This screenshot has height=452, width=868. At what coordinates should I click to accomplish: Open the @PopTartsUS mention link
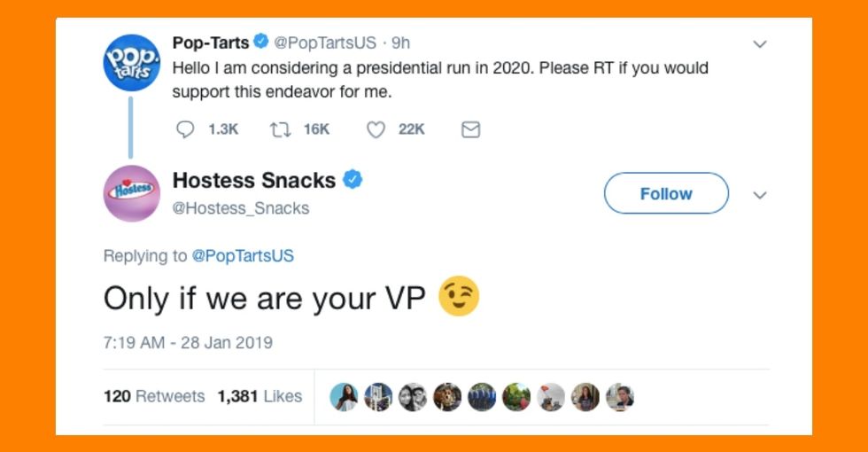[x=243, y=256]
